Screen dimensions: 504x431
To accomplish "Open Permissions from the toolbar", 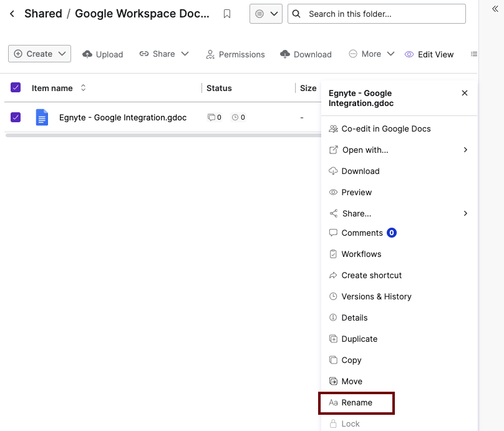I will pyautogui.click(x=235, y=54).
